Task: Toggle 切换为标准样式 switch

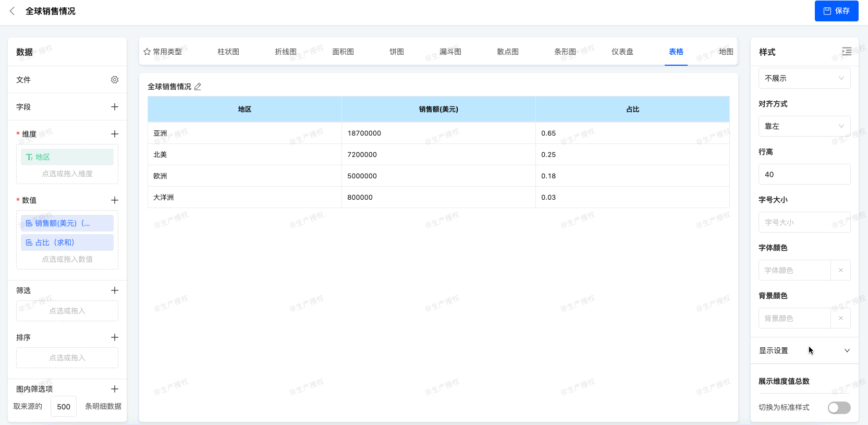Action: [x=839, y=408]
